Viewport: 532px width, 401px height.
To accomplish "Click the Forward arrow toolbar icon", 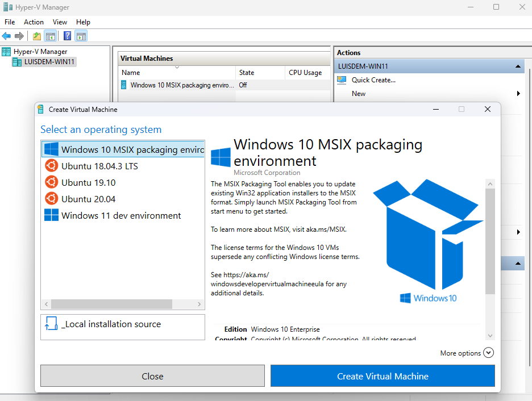I will tap(19, 36).
